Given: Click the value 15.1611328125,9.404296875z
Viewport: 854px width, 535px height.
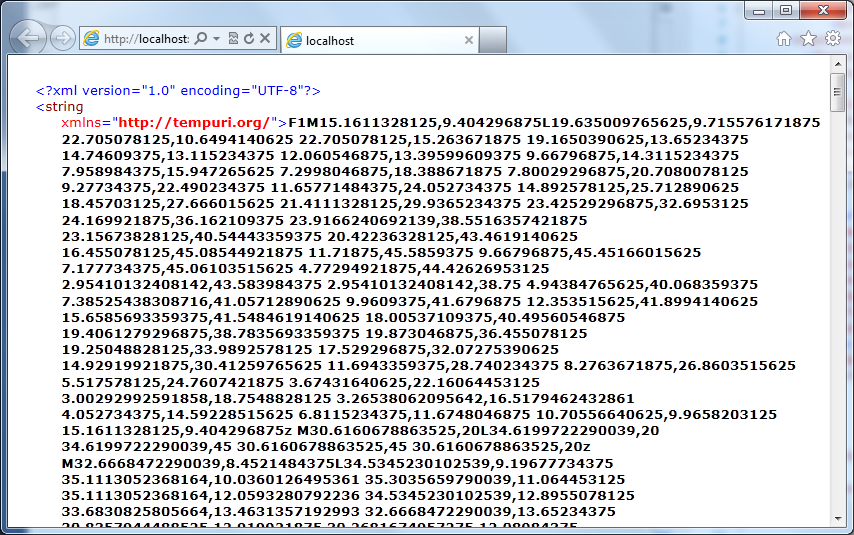Looking at the screenshot, I should tap(177, 431).
